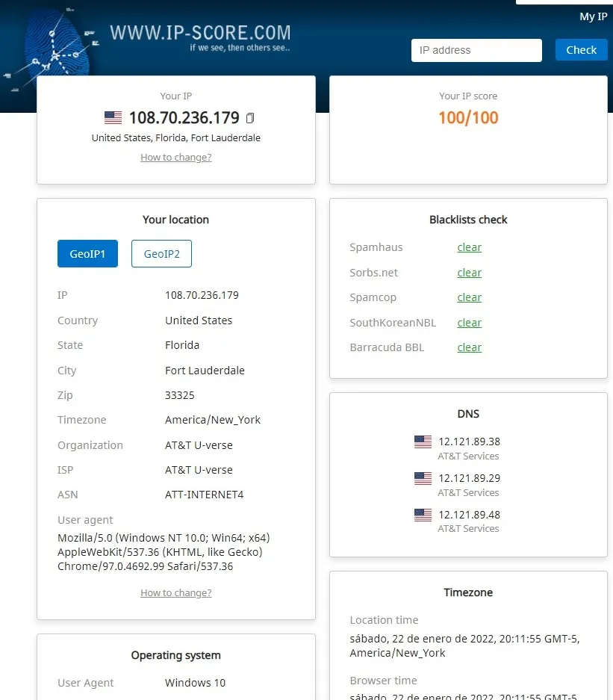This screenshot has width=613, height=700.
Task: Click ISP value AT&T U-verse
Action: coord(199,470)
